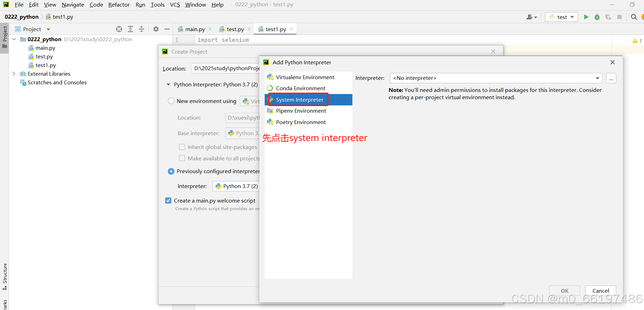This screenshot has width=644, height=310.
Task: Open the Window menu
Action: point(195,4)
